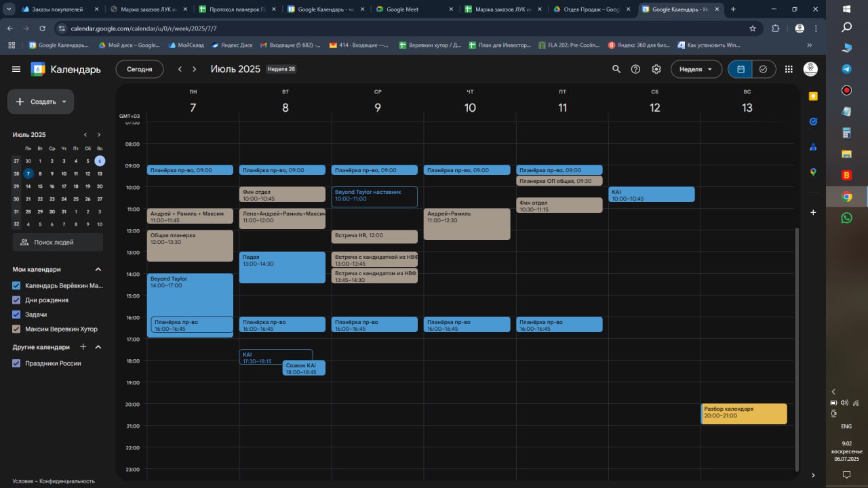Toggle the Задачи calendar checkbox
The image size is (868, 488).
tap(17, 314)
